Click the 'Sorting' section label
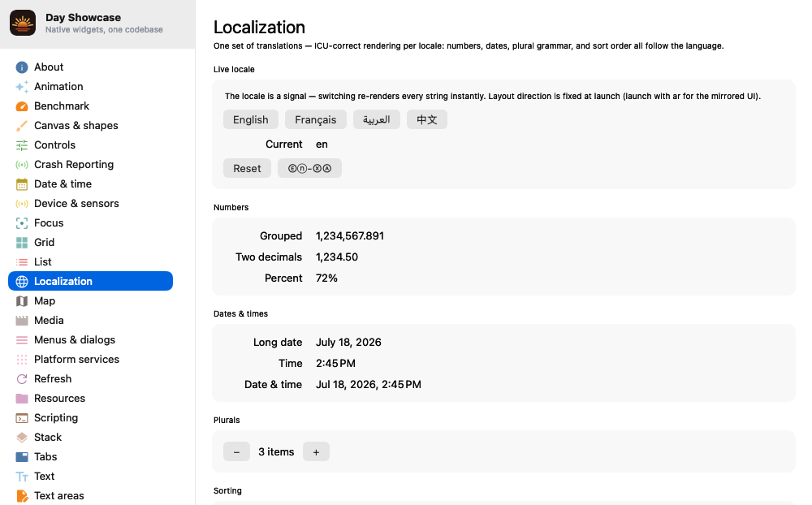This screenshot has width=812, height=505. pos(227,490)
